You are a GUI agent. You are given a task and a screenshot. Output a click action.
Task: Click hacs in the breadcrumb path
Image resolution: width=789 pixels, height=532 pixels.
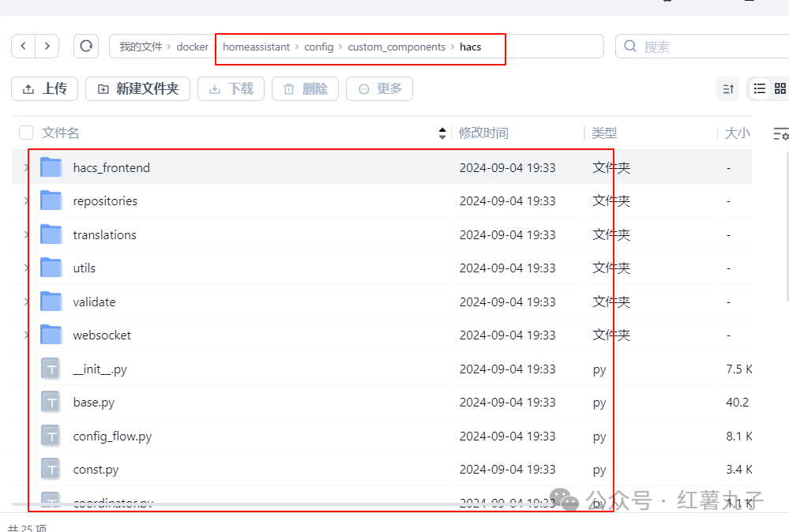tap(471, 47)
